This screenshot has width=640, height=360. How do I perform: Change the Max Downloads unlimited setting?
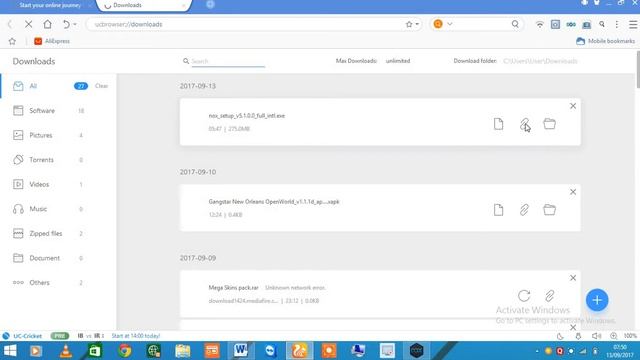[x=398, y=61]
